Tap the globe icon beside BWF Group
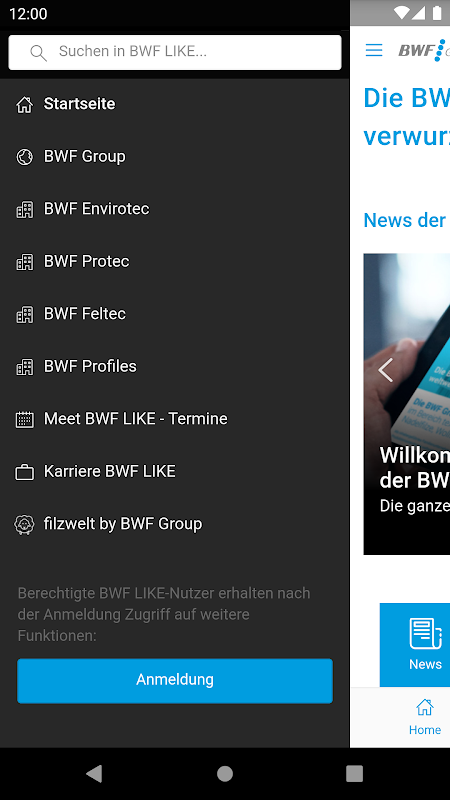 [24, 157]
